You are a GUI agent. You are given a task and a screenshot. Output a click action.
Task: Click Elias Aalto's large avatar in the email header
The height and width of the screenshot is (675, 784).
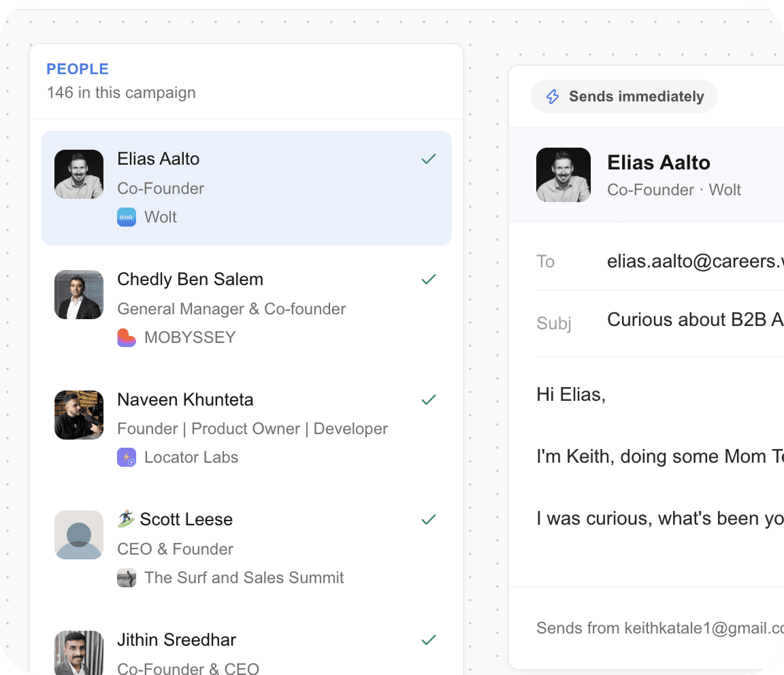(563, 174)
